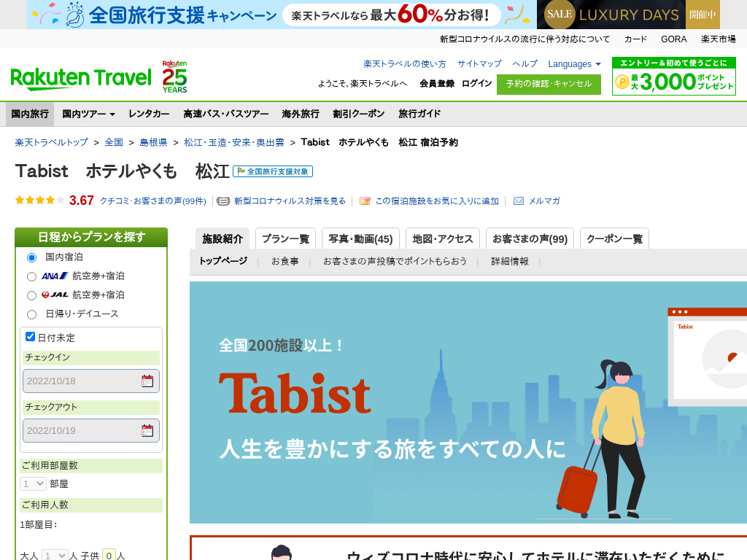
Task: Select 国内宿泊 radio button
Action: [x=32, y=257]
